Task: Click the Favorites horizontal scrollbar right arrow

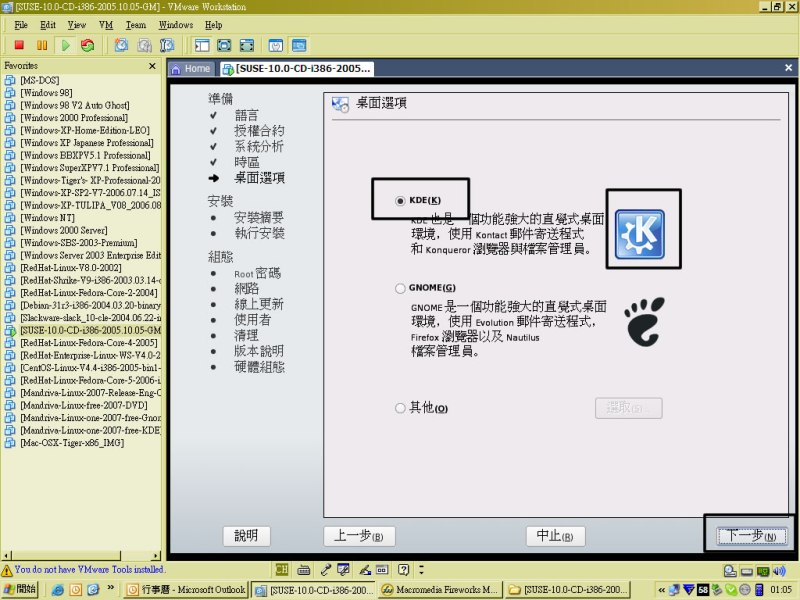Action: pyautogui.click(x=156, y=555)
